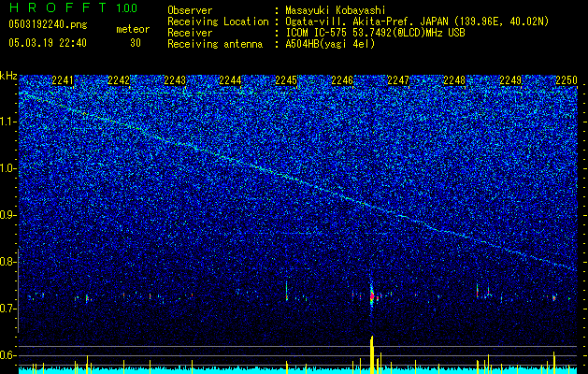Screen dimensions: 588x374
Task: Click the 0.6 kHz axis label
Action: point(8,355)
